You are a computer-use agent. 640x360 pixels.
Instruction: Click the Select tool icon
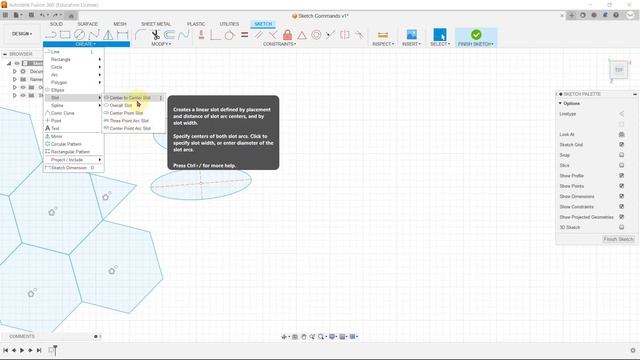click(x=440, y=35)
